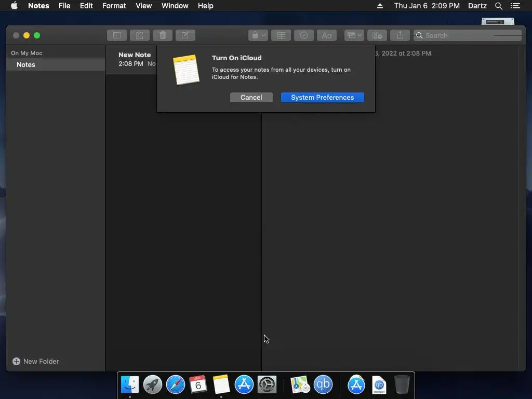This screenshot has width=532, height=399.
Task: Click the eject icon in menu bar
Action: [x=380, y=6]
